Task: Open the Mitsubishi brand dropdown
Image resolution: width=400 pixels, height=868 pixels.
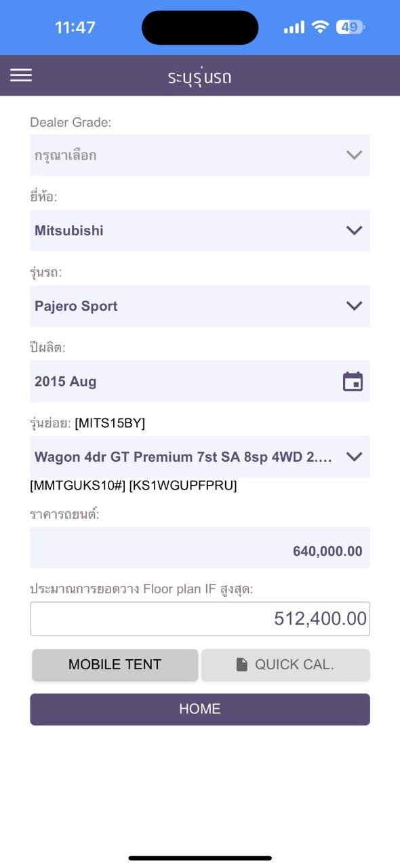Action: pyautogui.click(x=200, y=231)
